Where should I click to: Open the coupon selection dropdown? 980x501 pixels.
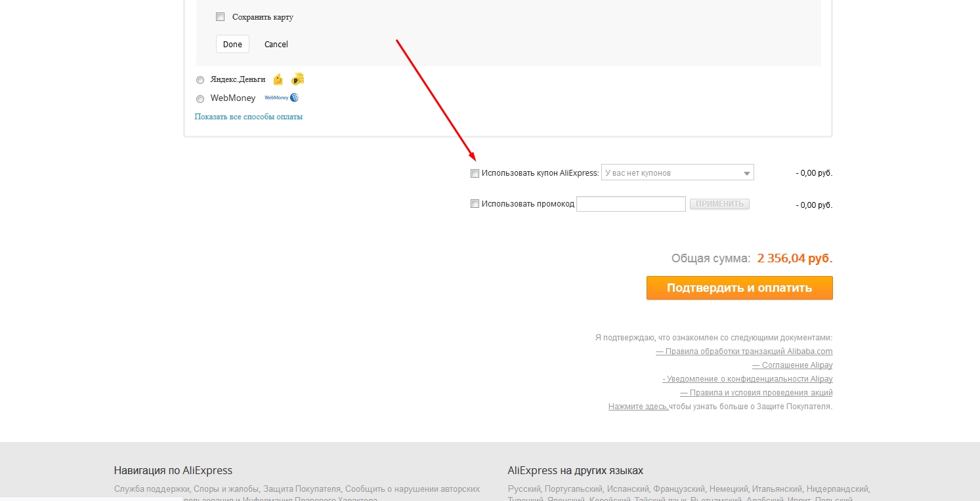[x=677, y=173]
